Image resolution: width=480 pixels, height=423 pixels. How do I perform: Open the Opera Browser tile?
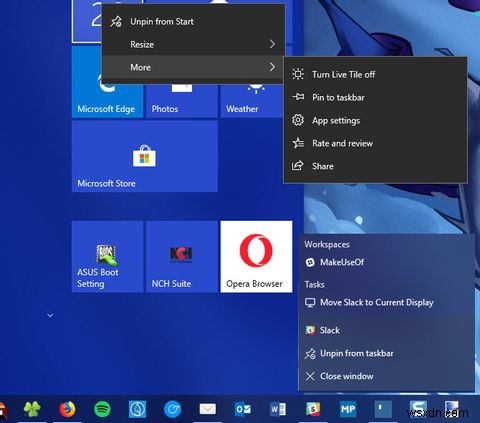(256, 257)
